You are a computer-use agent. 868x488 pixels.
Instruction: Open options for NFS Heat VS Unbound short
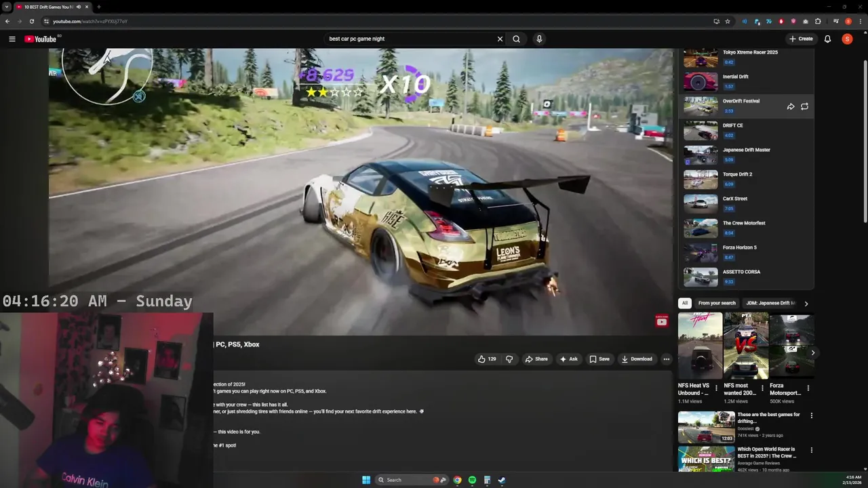tap(716, 388)
